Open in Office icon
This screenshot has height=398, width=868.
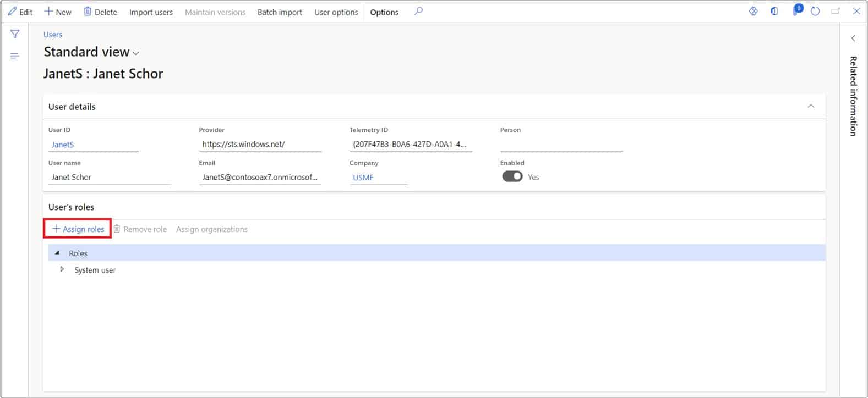tap(774, 12)
